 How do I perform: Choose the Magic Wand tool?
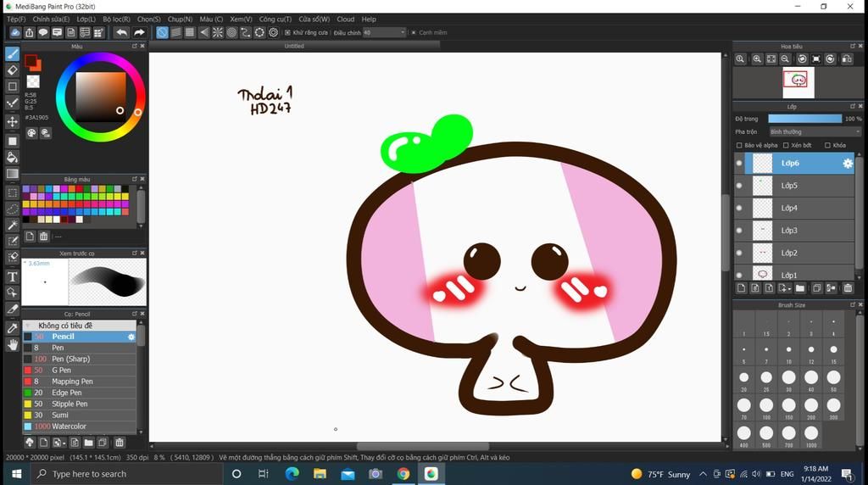pos(12,225)
